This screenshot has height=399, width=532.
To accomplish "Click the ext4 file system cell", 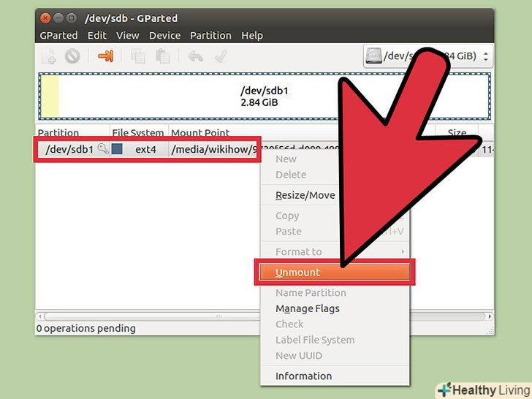I will point(145,149).
